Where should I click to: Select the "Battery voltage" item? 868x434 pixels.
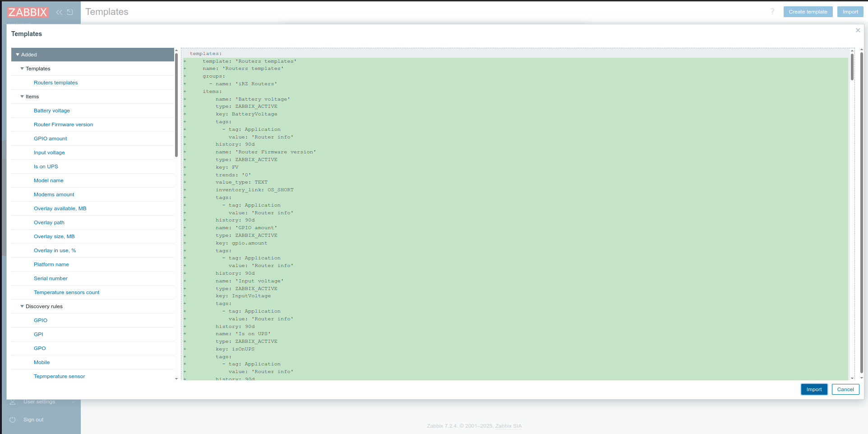click(x=52, y=111)
